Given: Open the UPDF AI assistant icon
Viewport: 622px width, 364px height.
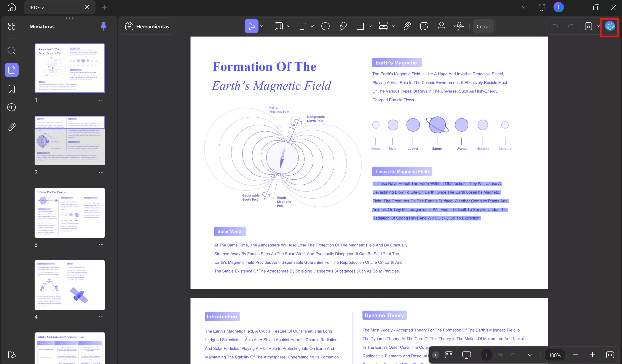Looking at the screenshot, I should tap(610, 26).
